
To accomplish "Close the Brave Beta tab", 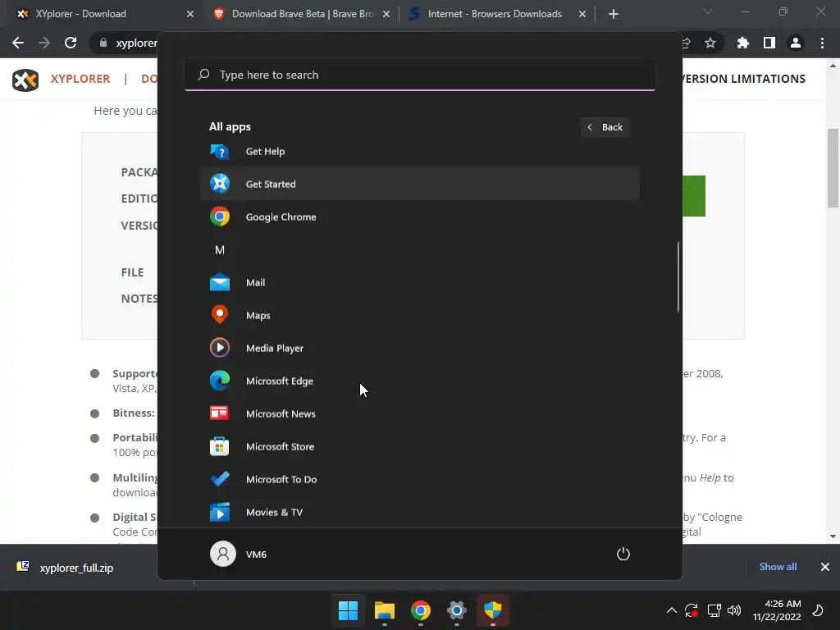I will 386,15.
